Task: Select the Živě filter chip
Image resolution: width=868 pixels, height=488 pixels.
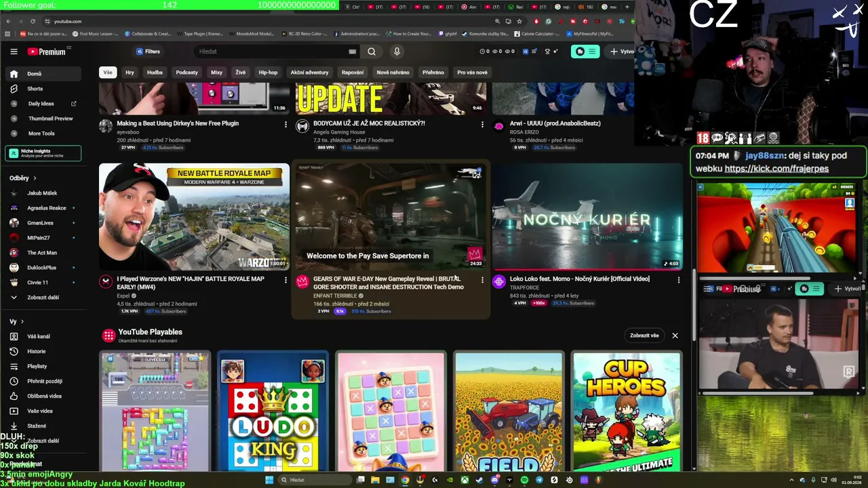Action: (x=240, y=73)
